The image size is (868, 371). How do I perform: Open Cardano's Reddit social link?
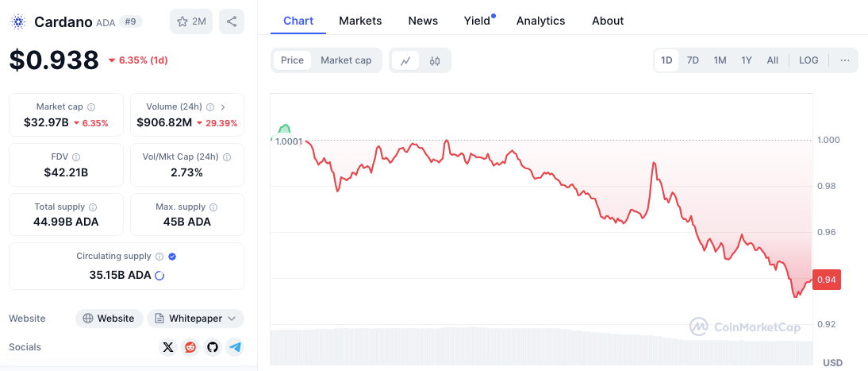[x=190, y=347]
